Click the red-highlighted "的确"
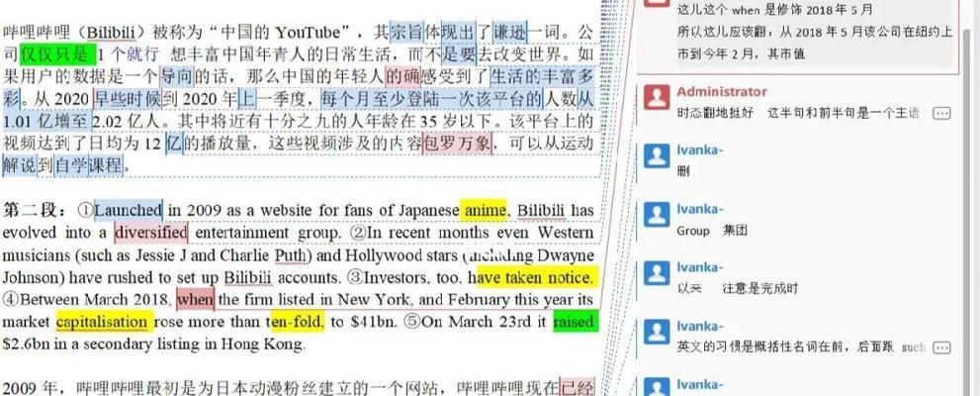 click(x=403, y=77)
